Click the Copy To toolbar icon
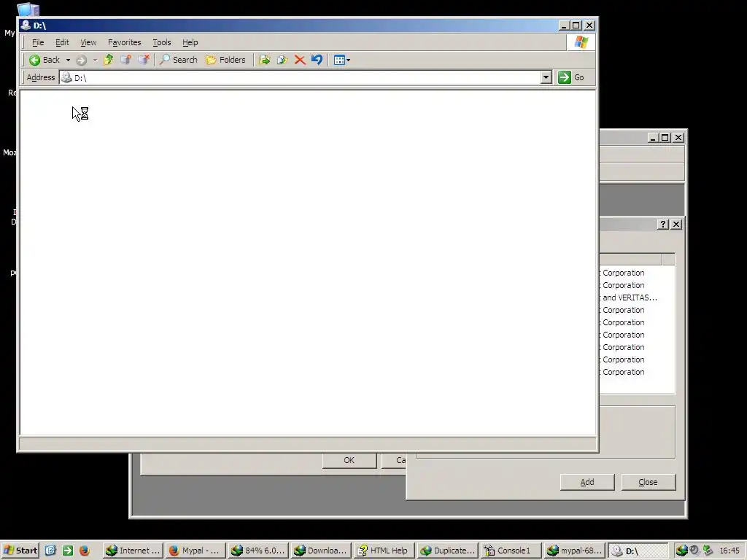747x560 pixels. tap(282, 60)
